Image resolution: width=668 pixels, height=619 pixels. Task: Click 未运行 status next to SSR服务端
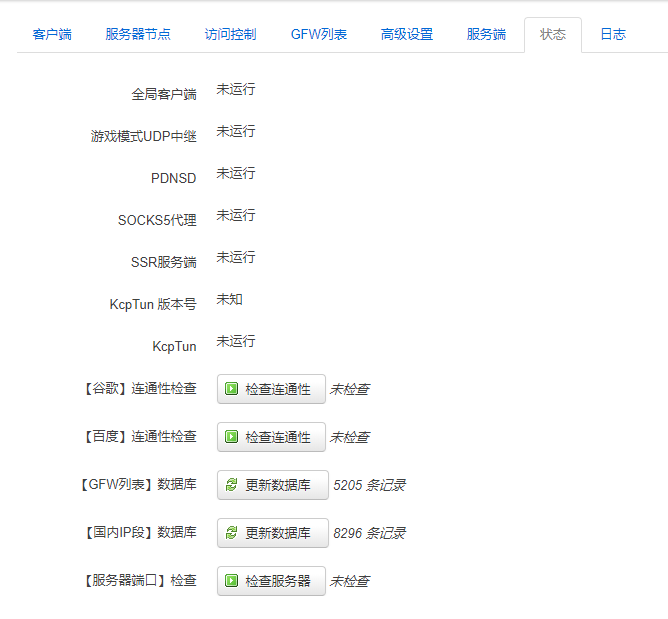coord(236,257)
